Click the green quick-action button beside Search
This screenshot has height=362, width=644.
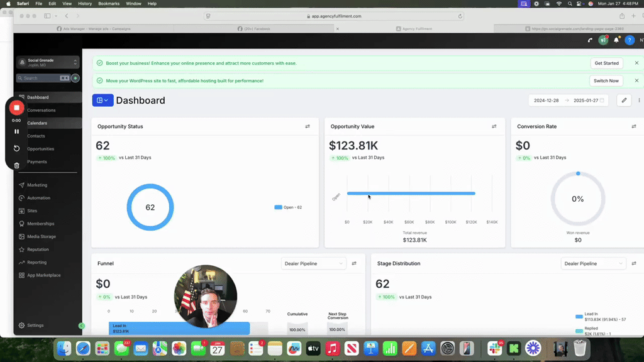[75, 78]
